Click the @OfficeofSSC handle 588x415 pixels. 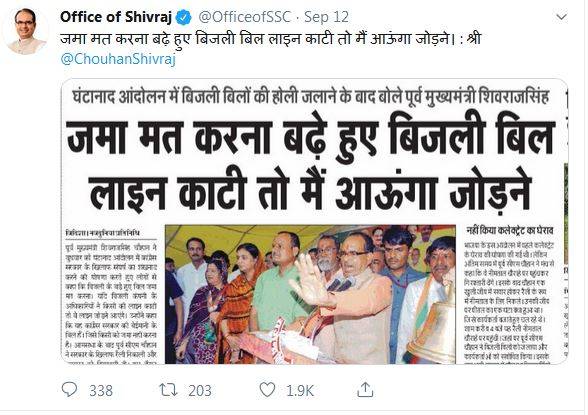[x=245, y=17]
